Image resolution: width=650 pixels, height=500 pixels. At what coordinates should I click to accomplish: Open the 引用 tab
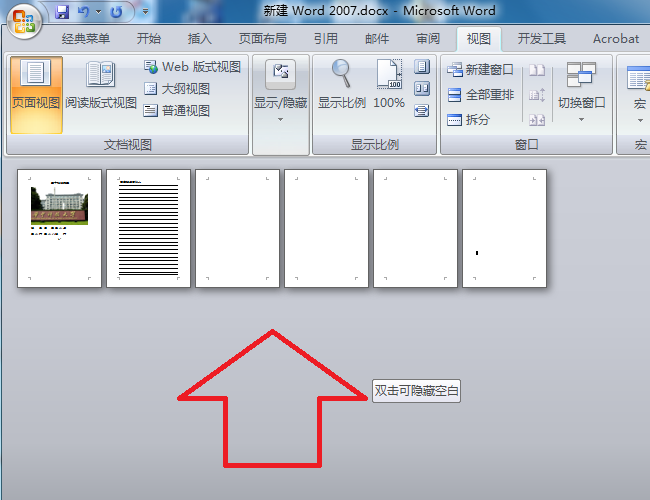click(x=325, y=39)
